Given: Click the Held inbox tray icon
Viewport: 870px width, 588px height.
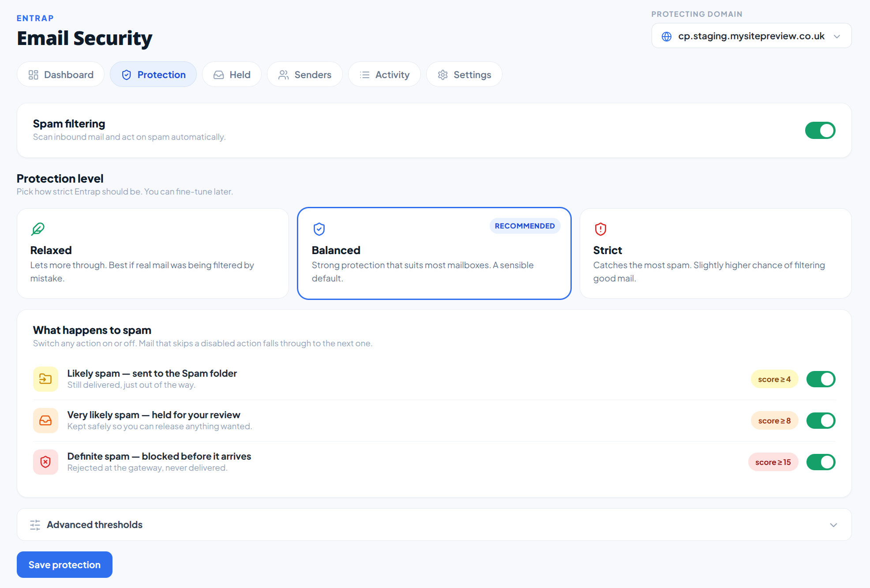Looking at the screenshot, I should [x=219, y=75].
